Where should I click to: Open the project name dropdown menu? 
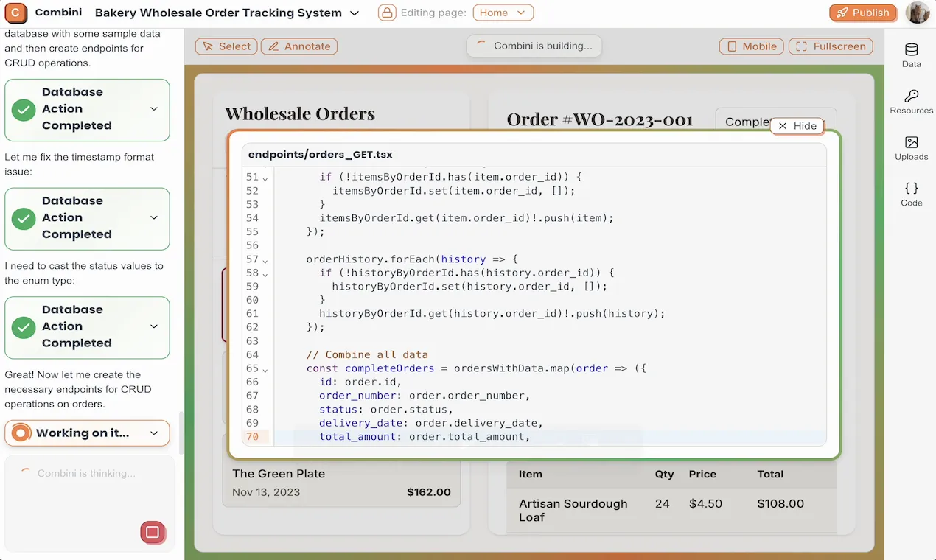[355, 13]
